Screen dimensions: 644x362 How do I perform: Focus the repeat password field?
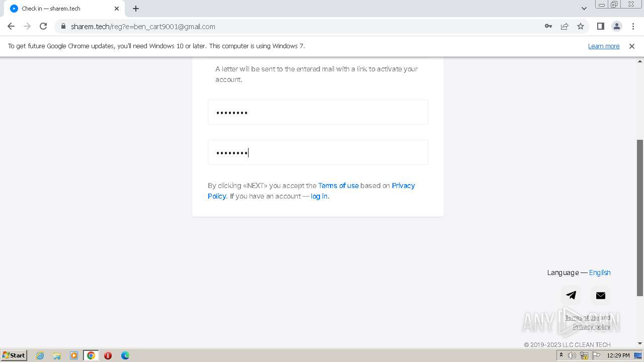click(x=318, y=152)
